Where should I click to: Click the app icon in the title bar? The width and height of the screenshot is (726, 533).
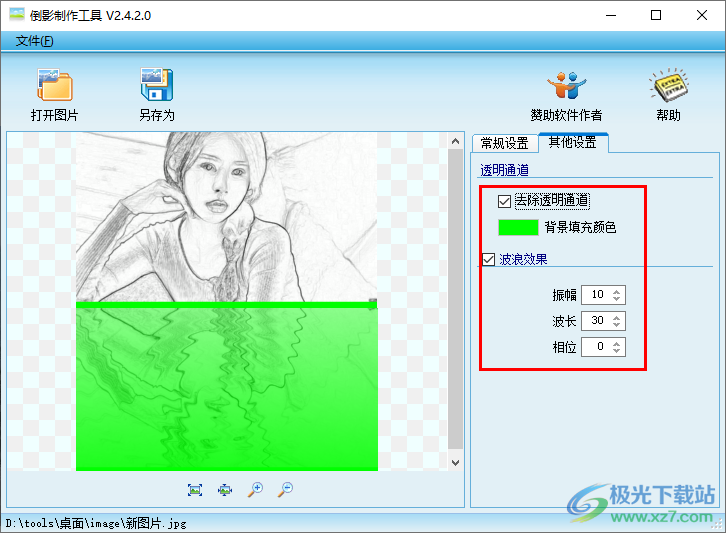(x=17, y=15)
